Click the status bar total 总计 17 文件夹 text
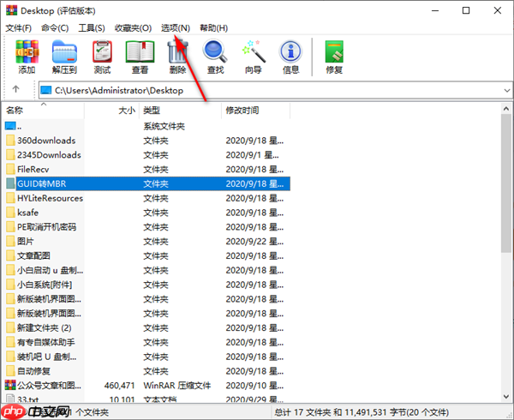 362,411
